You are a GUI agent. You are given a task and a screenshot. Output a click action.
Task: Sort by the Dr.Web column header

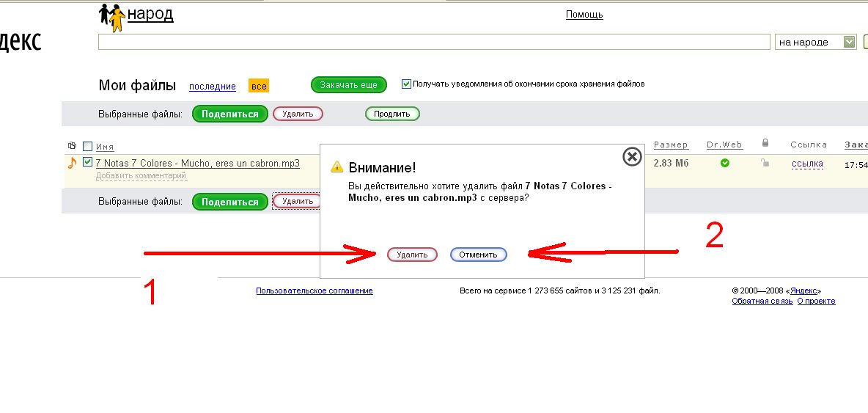724,145
